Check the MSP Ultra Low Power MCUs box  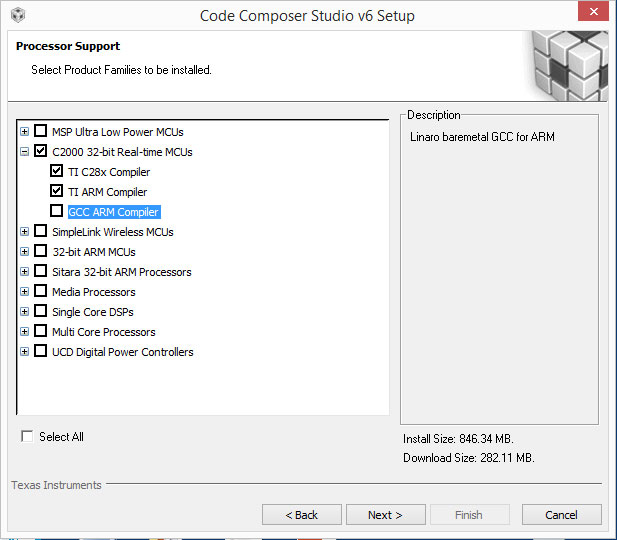point(41,130)
